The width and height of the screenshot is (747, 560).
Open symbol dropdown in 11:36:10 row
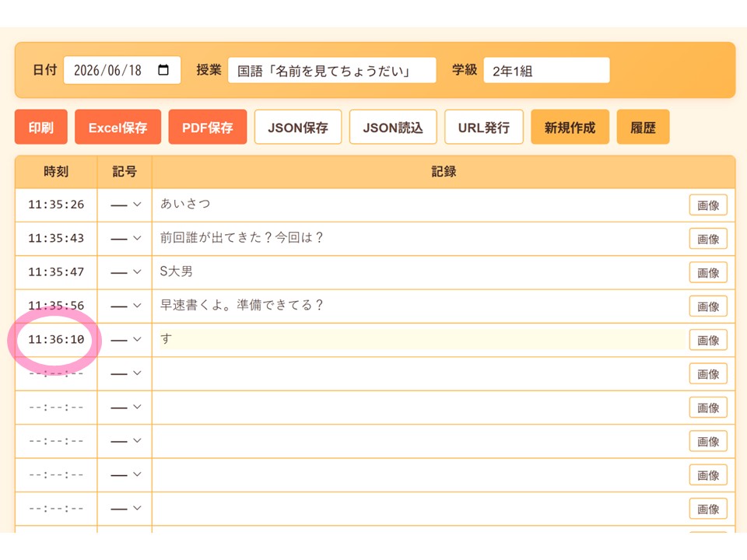[x=125, y=340]
